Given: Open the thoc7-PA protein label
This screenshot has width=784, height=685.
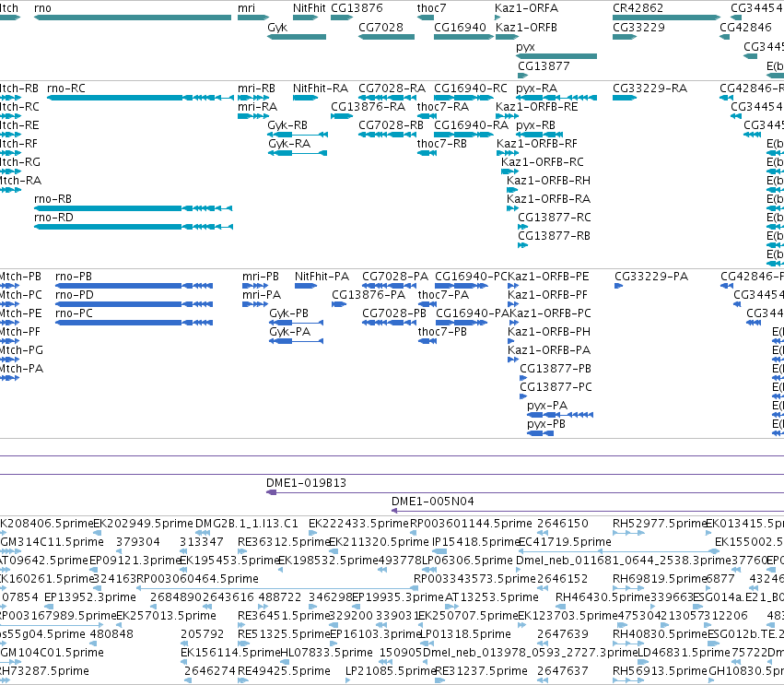Looking at the screenshot, I should (x=443, y=295).
